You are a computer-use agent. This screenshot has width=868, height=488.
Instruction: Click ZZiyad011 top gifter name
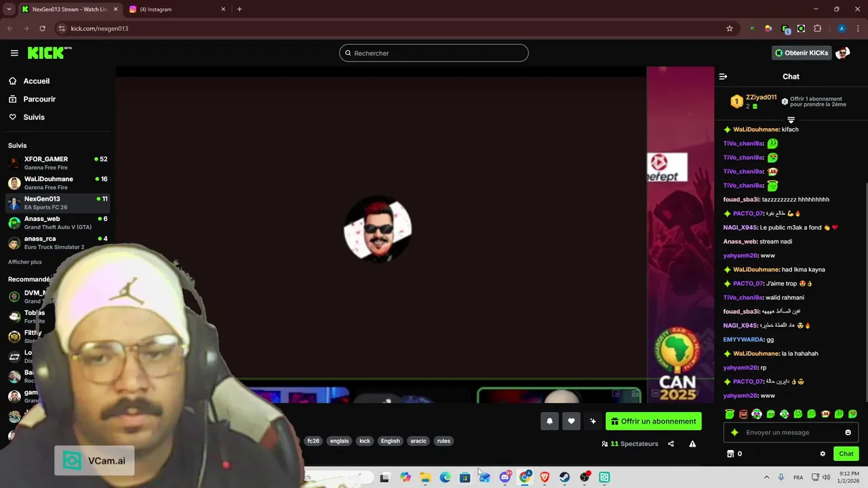point(761,98)
